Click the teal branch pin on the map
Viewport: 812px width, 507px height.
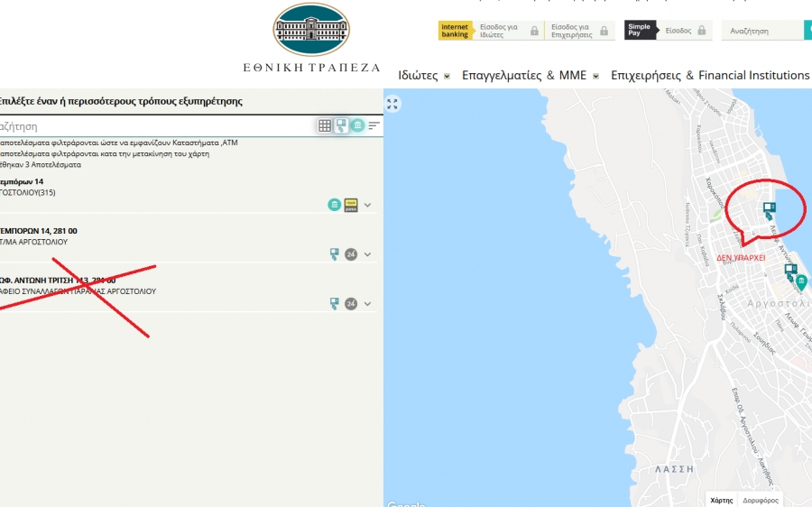[x=801, y=282]
